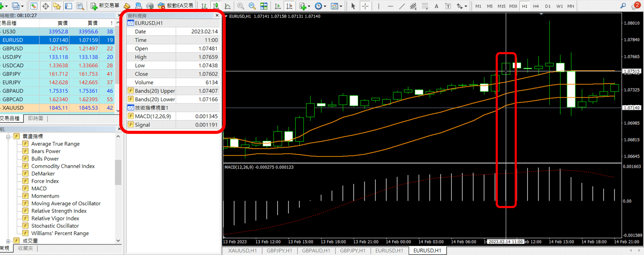Viewport: 644px width, 255px height.
Task: Select the text label tool
Action: pyautogui.click(x=437, y=6)
